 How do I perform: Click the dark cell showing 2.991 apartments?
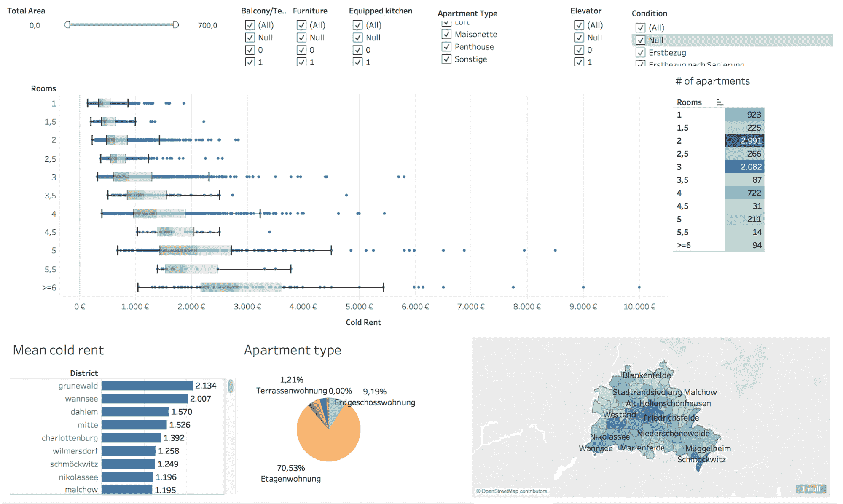744,141
